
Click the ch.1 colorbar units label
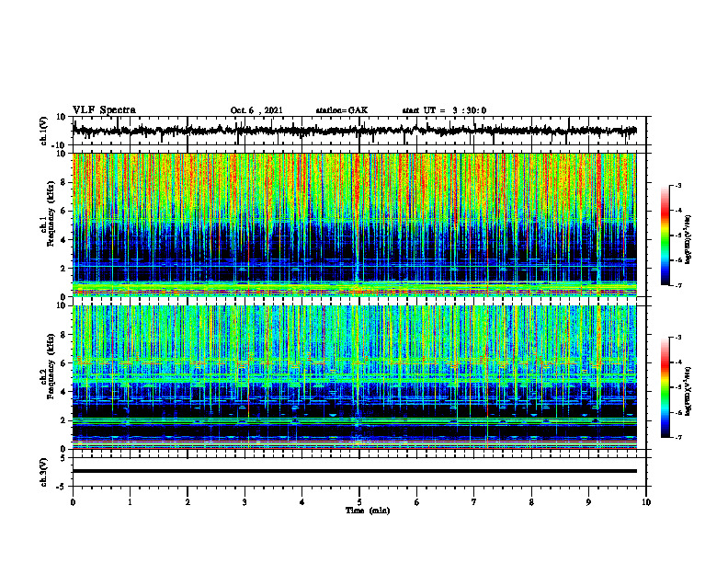(689, 240)
